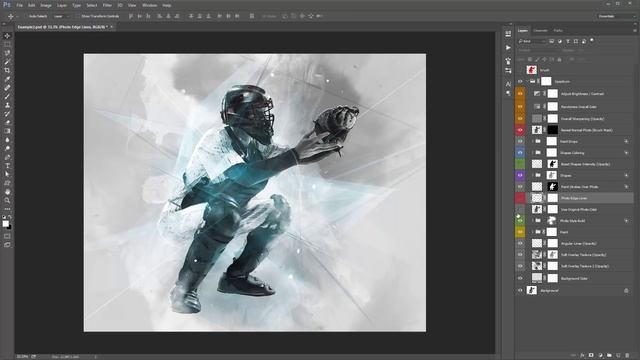640x360 pixels.
Task: Reset default foreground and background colors
Action: click(x=4, y=217)
